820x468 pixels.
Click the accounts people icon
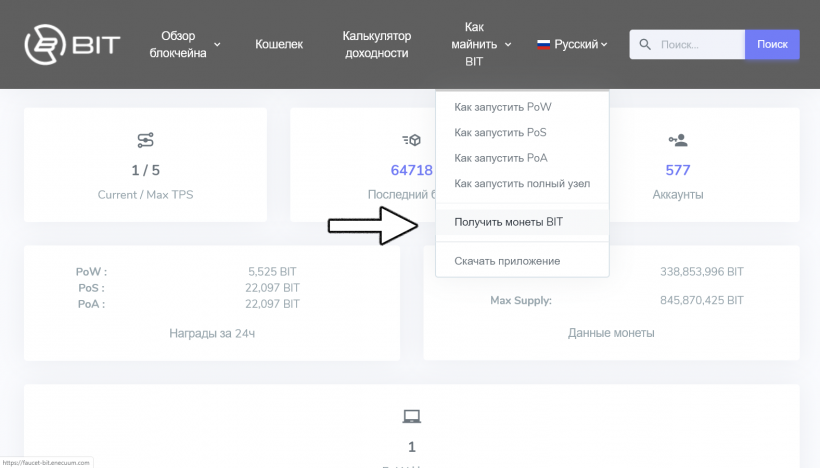(678, 140)
